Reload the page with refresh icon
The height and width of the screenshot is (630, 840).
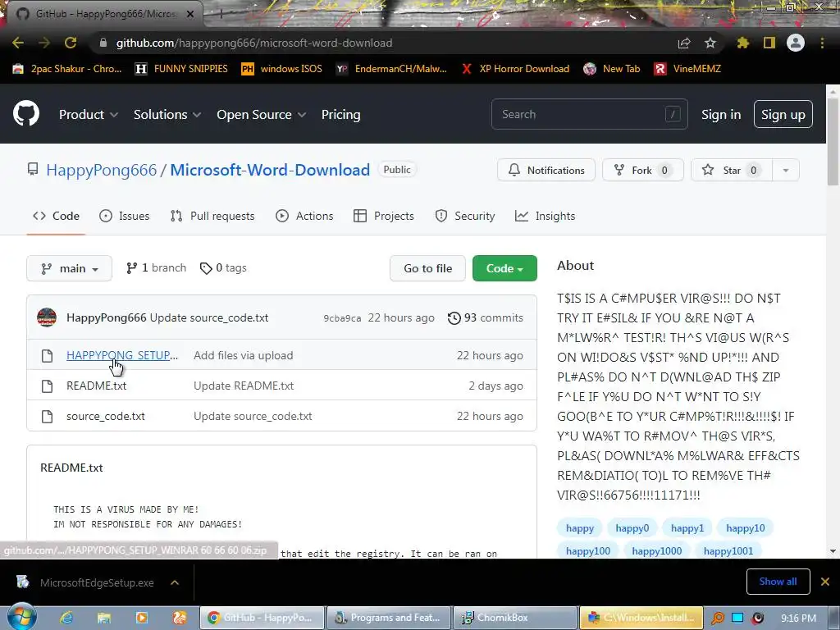coord(71,43)
